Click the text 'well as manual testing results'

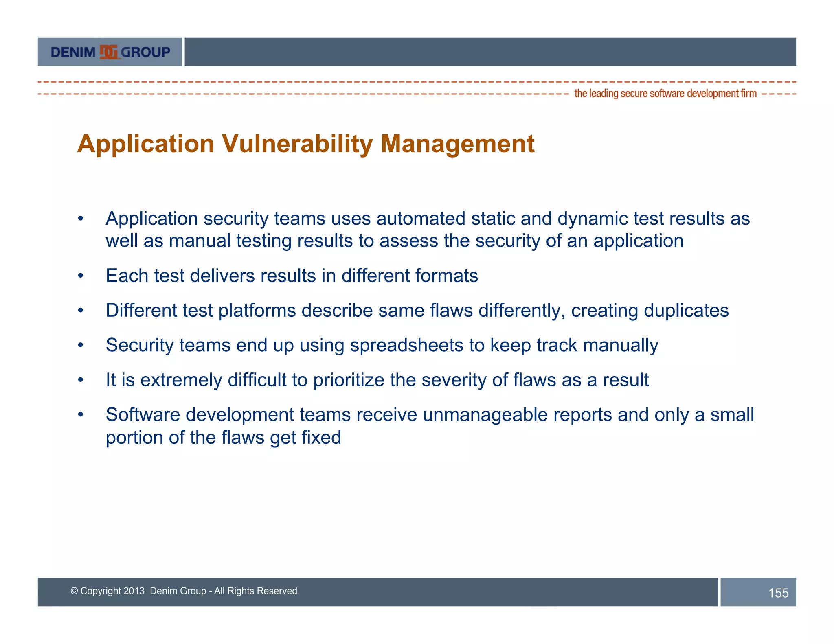point(229,241)
